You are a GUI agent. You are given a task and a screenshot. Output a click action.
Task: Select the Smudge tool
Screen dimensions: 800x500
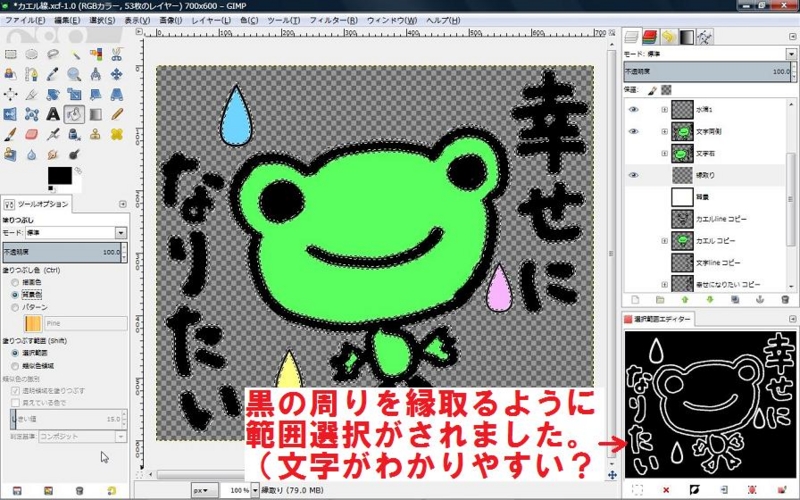(53, 154)
